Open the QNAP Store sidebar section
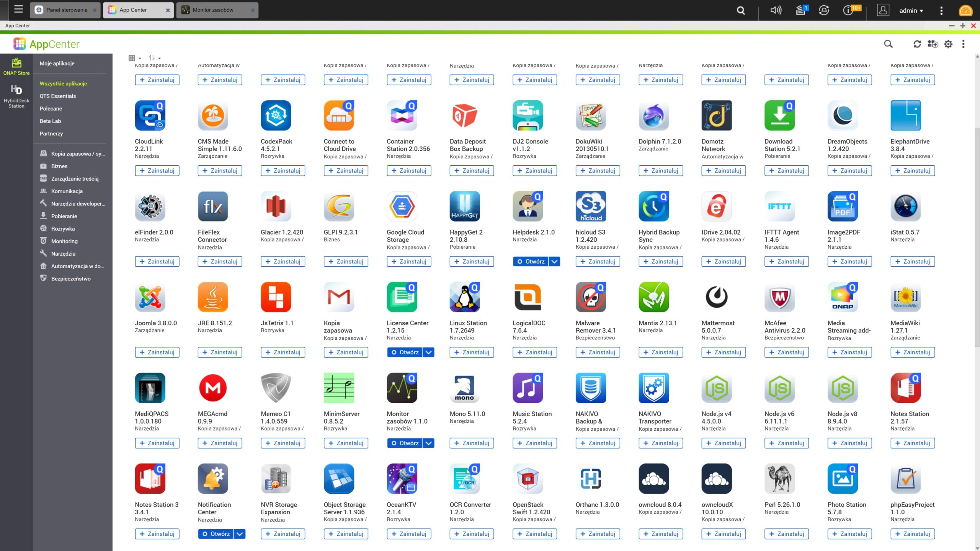Viewport: 980px width, 551px height. tap(16, 67)
